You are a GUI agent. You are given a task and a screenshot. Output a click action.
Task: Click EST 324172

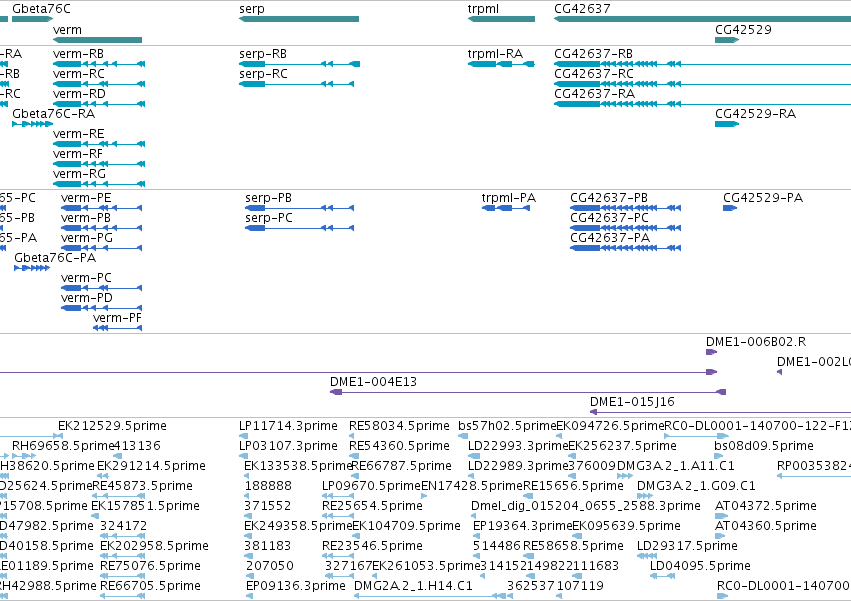(124, 526)
